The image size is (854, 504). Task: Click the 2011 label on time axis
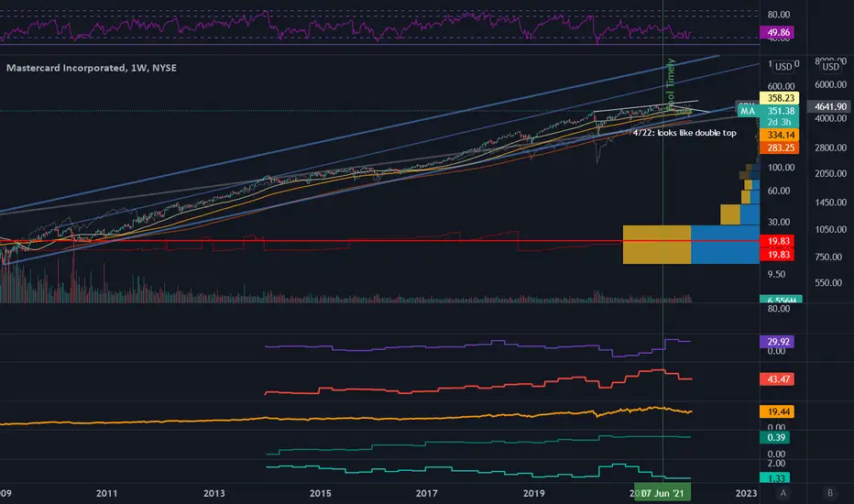pos(106,493)
